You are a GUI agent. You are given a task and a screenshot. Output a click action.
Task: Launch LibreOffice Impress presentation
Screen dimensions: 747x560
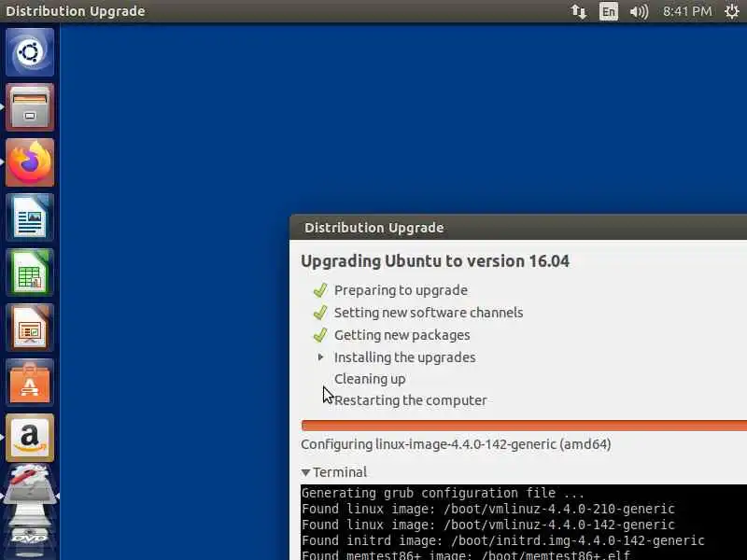click(30, 328)
